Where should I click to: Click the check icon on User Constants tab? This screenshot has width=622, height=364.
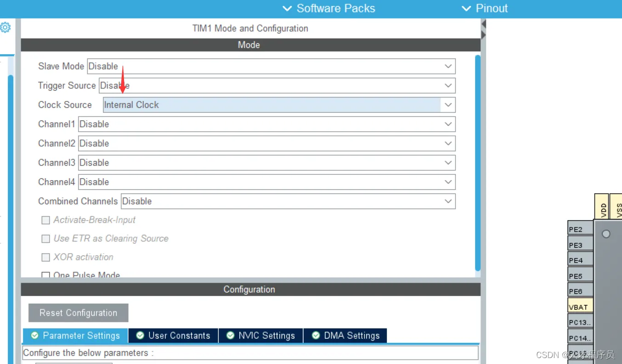140,336
